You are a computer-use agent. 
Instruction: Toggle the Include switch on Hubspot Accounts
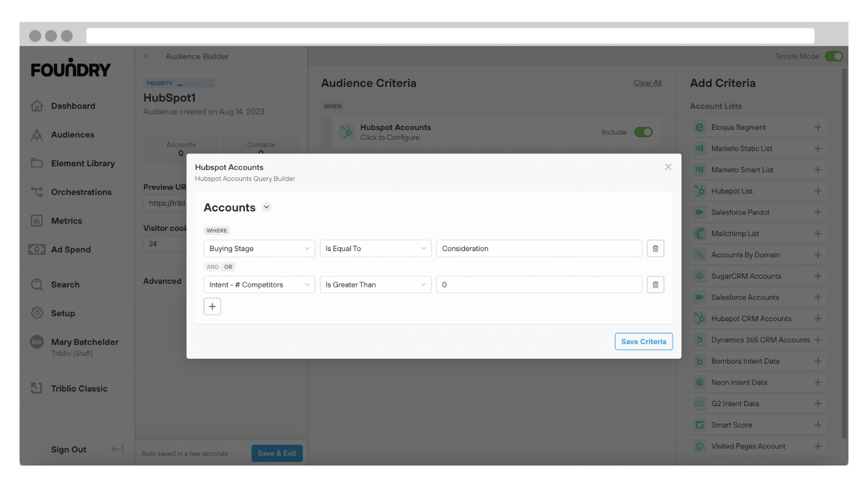tap(643, 132)
